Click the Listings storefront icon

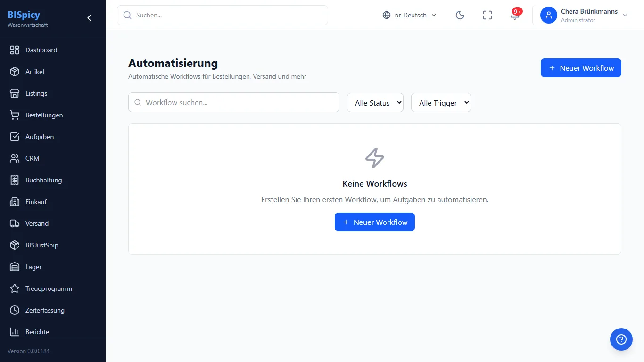[x=15, y=93]
